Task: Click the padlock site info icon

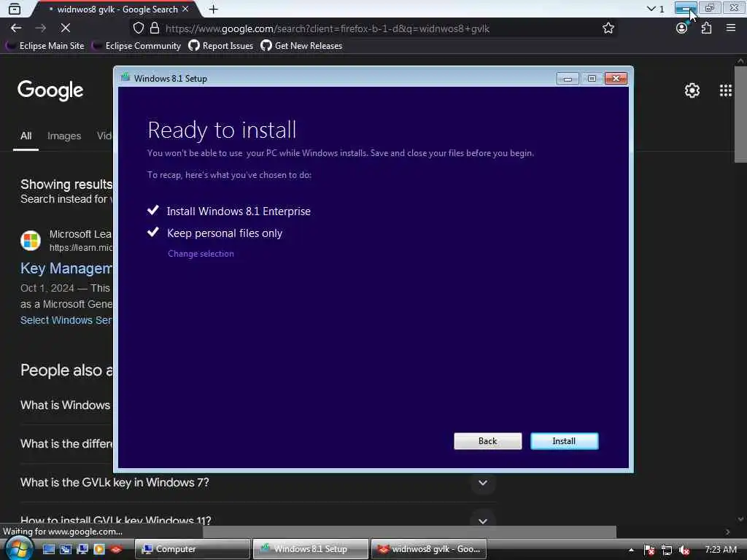Action: 155,28
